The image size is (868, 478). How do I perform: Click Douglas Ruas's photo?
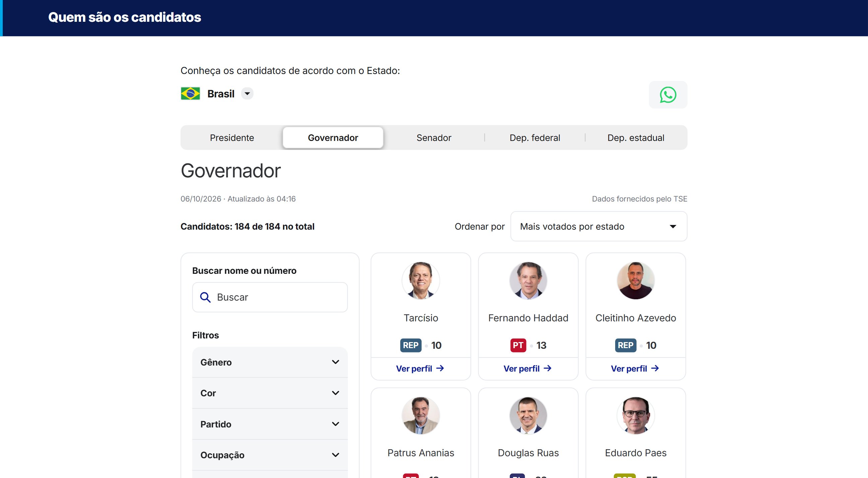528,416
